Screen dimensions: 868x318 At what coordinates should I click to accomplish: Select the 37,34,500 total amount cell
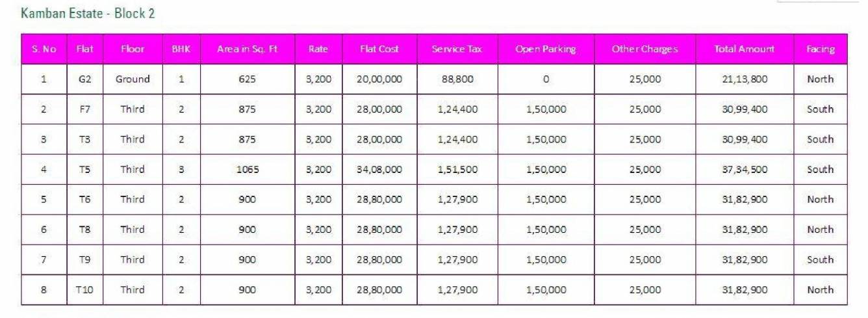tap(744, 170)
